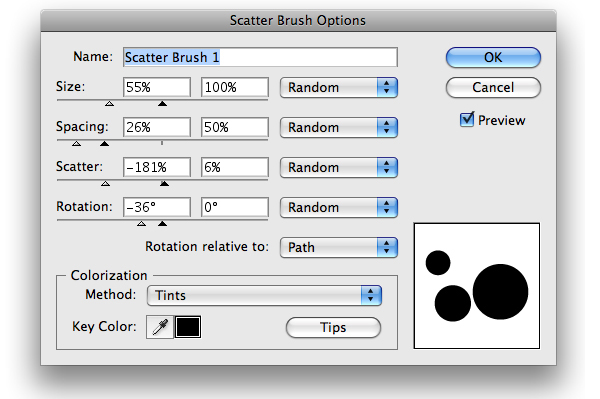The height and width of the screenshot is (399, 600).
Task: Click the white Scatter slider handle
Action: (106, 184)
